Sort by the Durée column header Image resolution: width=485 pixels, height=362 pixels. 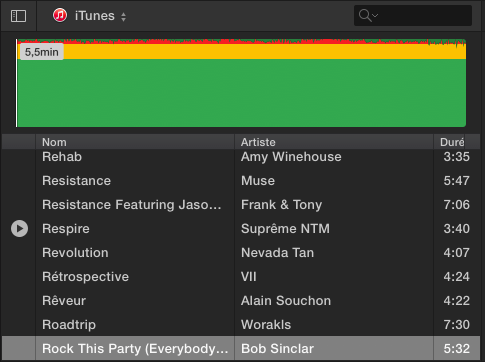pos(452,142)
